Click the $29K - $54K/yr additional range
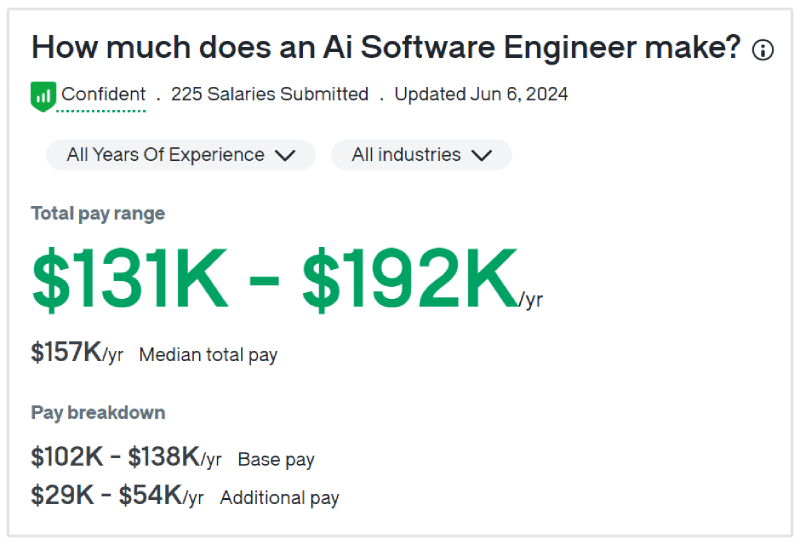Screen dimensions: 800x545 [117, 496]
